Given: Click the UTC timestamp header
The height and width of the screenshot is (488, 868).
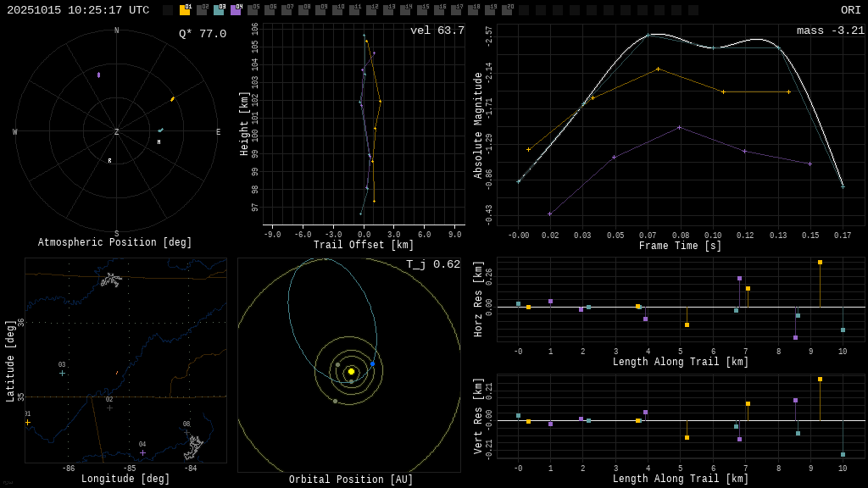Looking at the screenshot, I should [x=78, y=10].
